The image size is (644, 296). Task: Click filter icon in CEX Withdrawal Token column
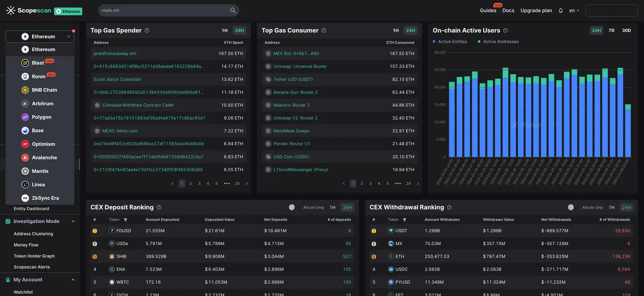[x=405, y=220]
